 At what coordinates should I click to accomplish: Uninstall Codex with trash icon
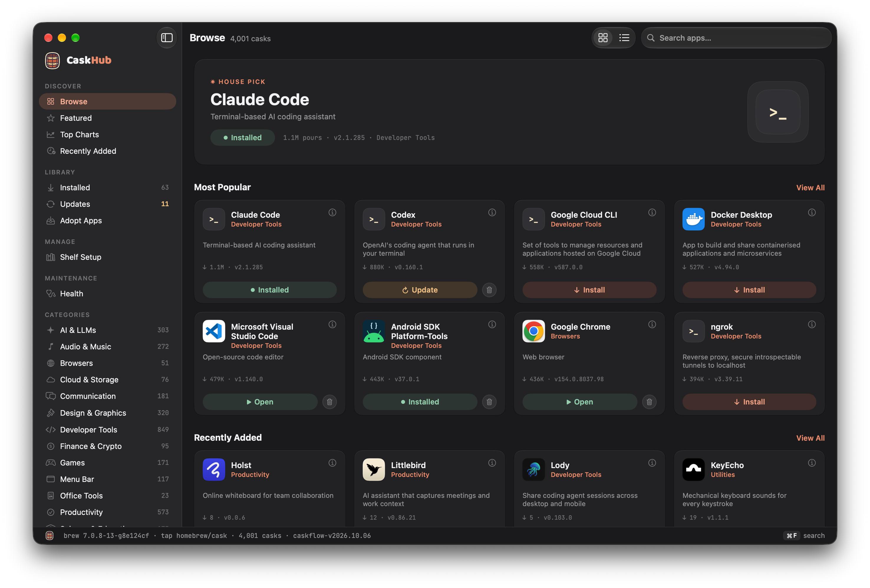(x=489, y=290)
